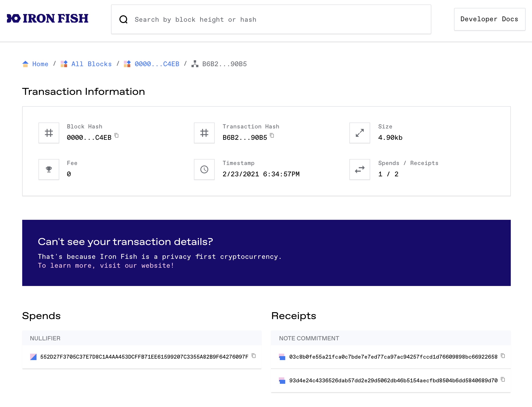Go to the Home breadcrumb link
532x407 pixels.
40,64
